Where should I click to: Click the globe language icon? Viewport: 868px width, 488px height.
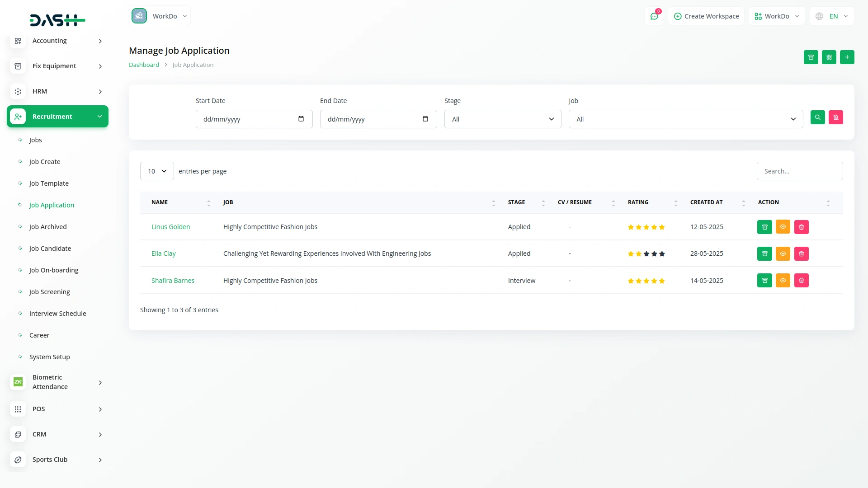[x=819, y=16]
